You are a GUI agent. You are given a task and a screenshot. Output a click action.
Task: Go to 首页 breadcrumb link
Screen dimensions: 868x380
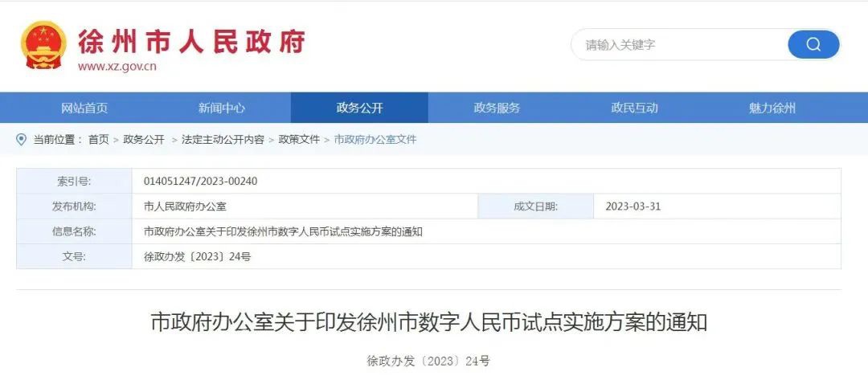pyautogui.click(x=99, y=140)
